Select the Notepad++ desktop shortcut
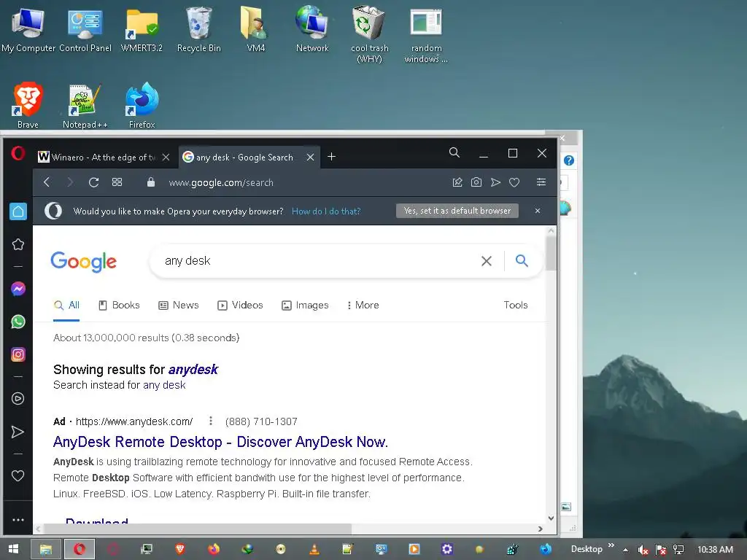Viewport: 747px width, 560px height. click(85, 106)
